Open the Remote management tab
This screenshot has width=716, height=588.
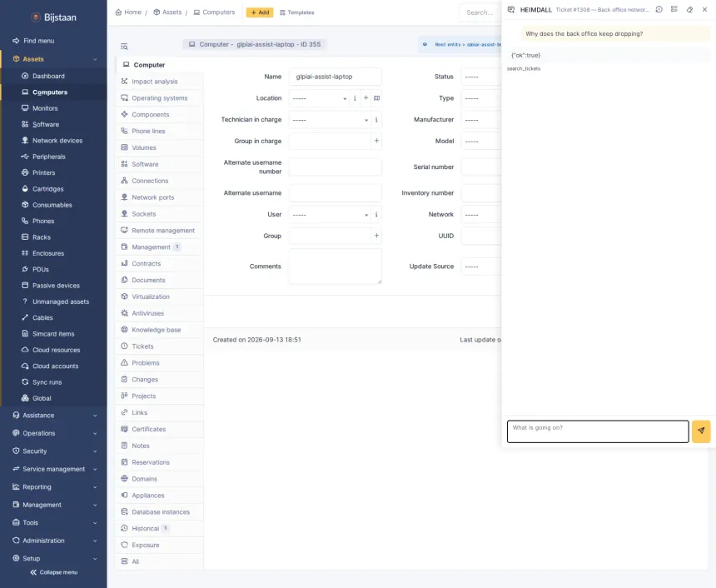pos(159,230)
